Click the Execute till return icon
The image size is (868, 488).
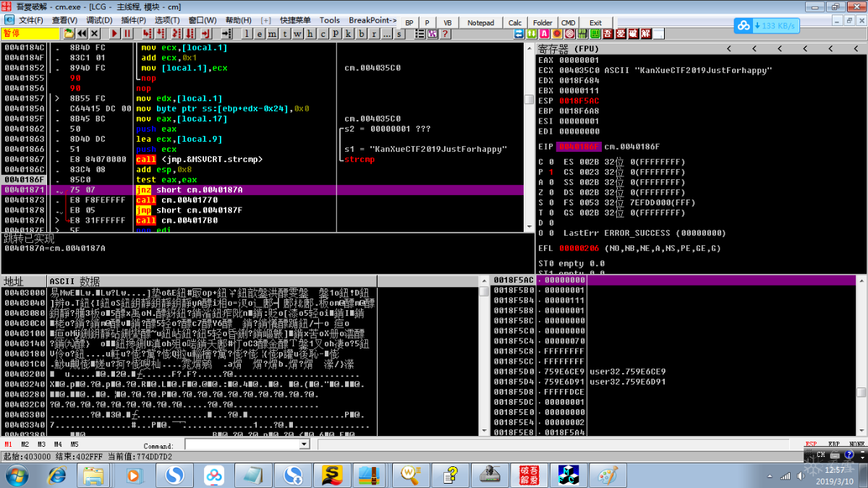click(205, 33)
